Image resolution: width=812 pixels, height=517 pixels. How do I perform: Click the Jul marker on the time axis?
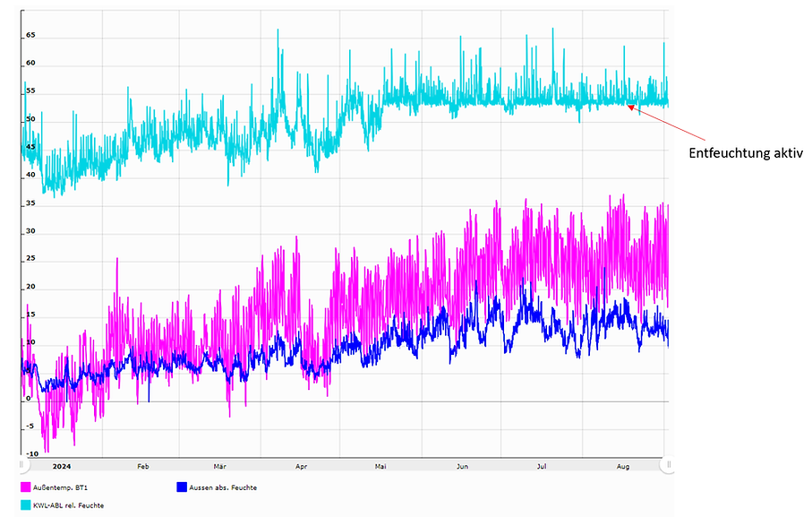[x=542, y=466]
